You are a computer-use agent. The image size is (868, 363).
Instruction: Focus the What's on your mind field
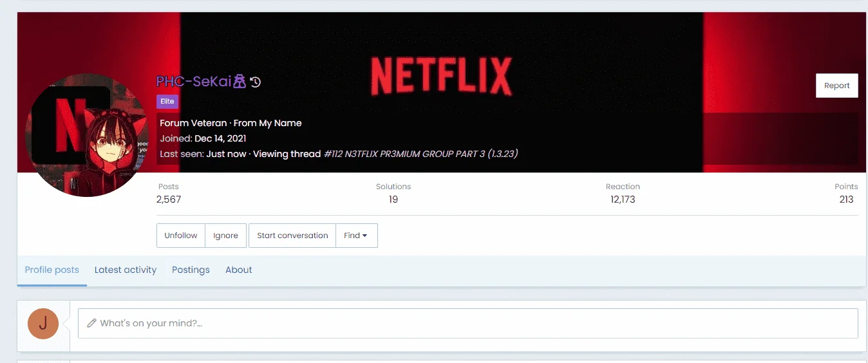click(x=468, y=324)
